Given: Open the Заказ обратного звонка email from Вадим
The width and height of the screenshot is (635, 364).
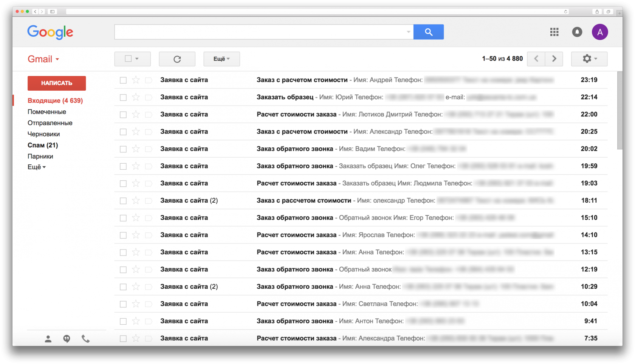Looking at the screenshot, I should point(361,149).
